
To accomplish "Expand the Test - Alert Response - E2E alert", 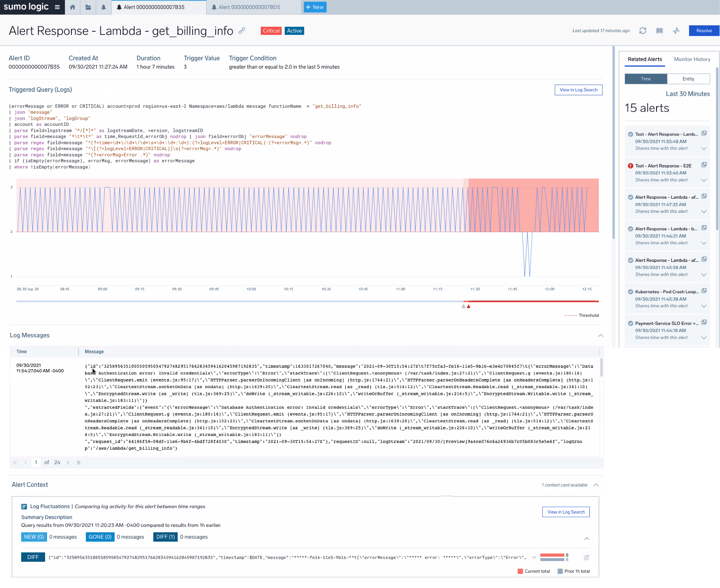I will pyautogui.click(x=704, y=180).
